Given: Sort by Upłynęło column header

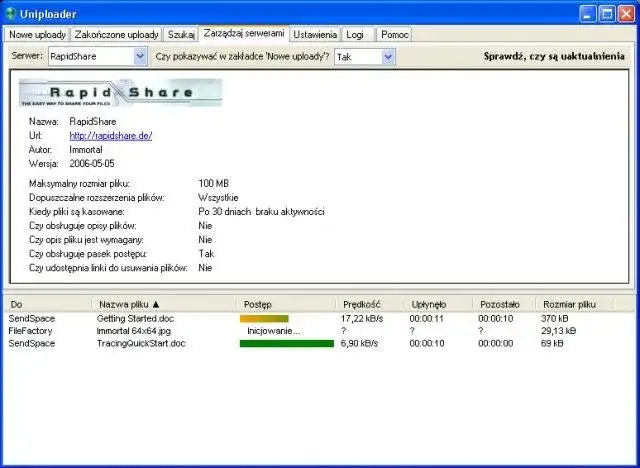Looking at the screenshot, I should (439, 304).
